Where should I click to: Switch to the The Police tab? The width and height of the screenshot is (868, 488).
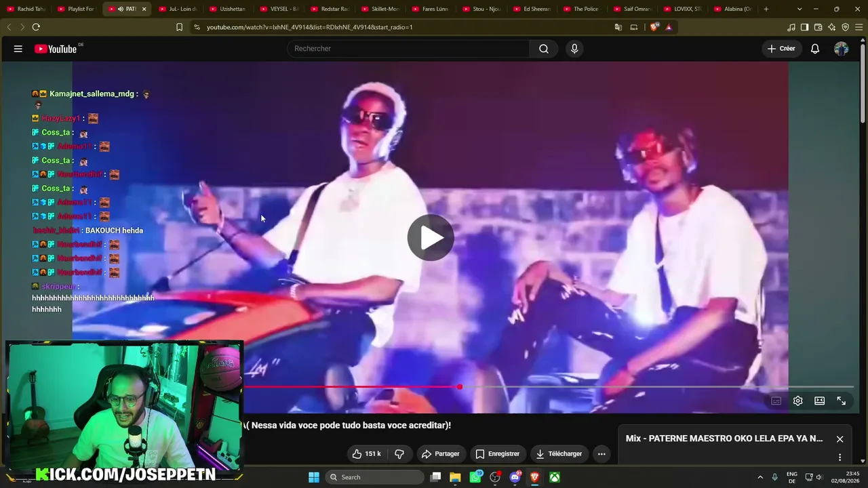tap(583, 9)
